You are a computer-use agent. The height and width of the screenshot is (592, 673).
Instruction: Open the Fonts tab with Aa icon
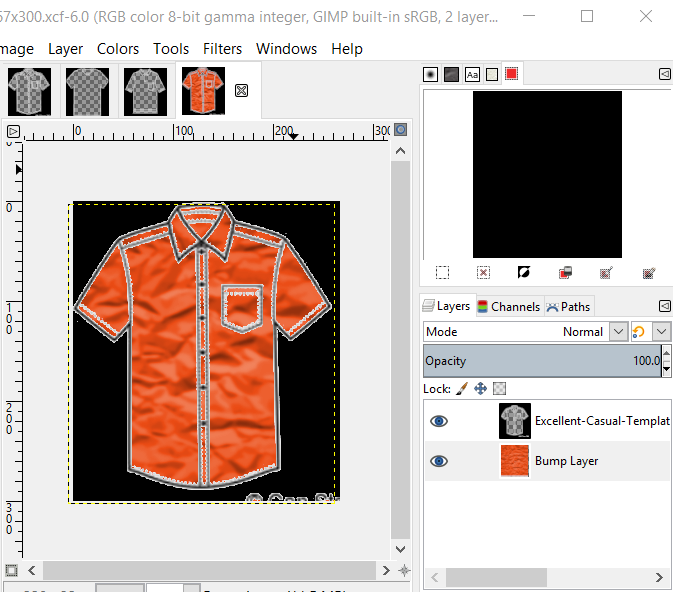[x=473, y=74]
